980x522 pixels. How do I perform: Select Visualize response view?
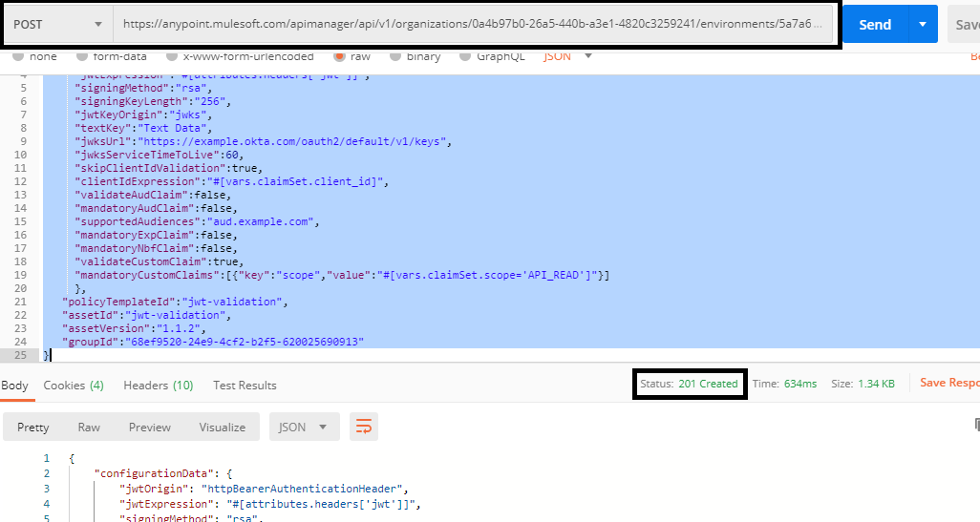(x=222, y=428)
